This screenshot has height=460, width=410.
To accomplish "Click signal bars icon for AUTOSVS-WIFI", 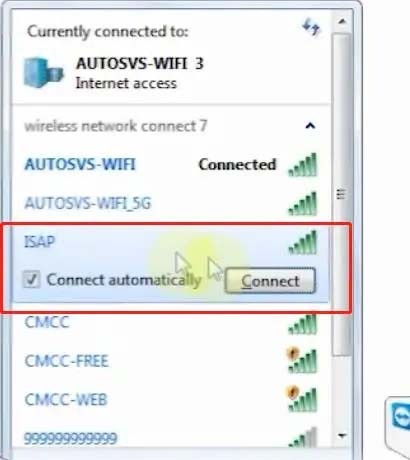I will click(x=303, y=165).
